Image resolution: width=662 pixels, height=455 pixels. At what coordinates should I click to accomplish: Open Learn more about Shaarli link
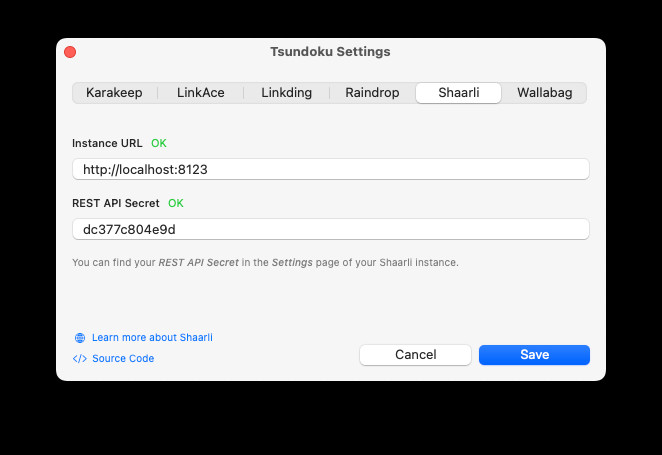point(152,338)
